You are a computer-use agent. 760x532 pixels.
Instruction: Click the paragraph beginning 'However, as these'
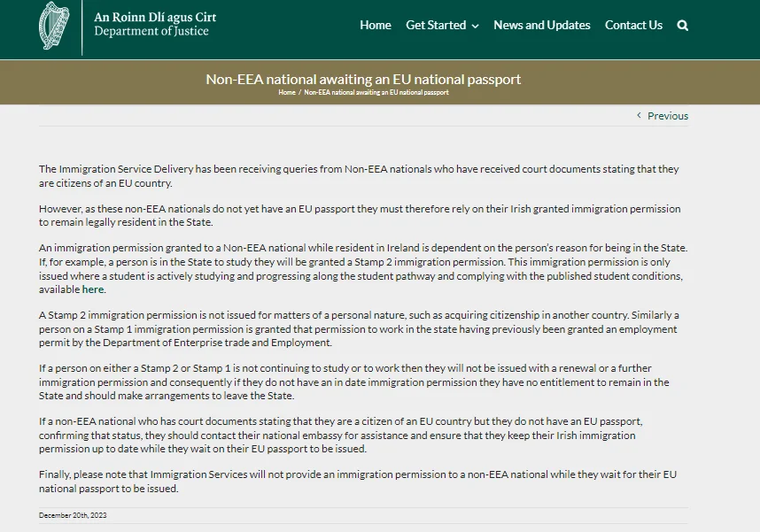tap(359, 216)
